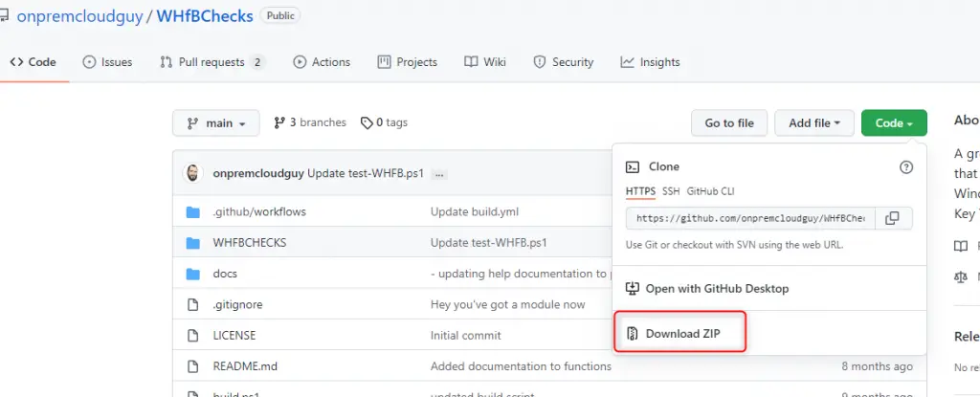View the 0 tags link
The image size is (980, 397).
pyautogui.click(x=385, y=122)
